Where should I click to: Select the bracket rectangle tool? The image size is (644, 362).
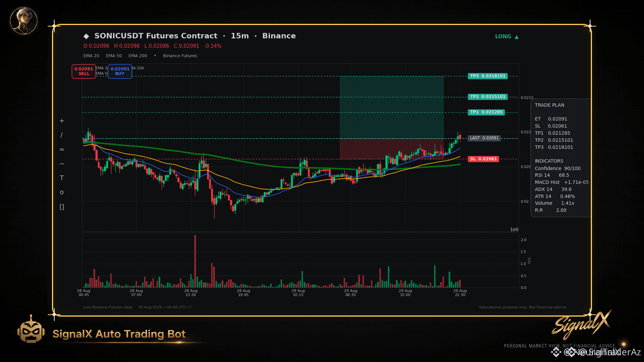(62, 207)
